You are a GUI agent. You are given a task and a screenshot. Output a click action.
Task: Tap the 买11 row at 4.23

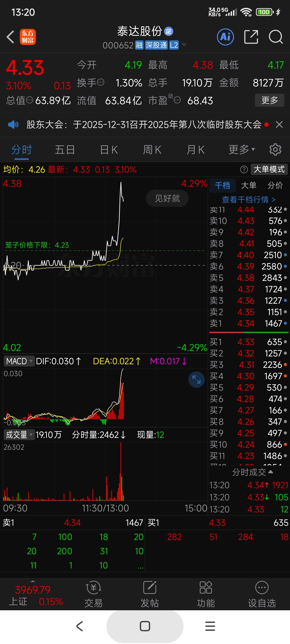pos(248,456)
